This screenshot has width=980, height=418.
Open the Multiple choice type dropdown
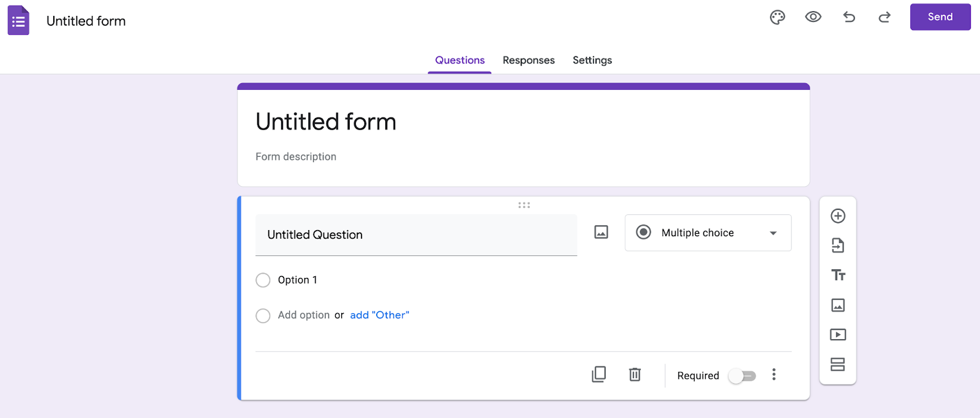tap(708, 233)
